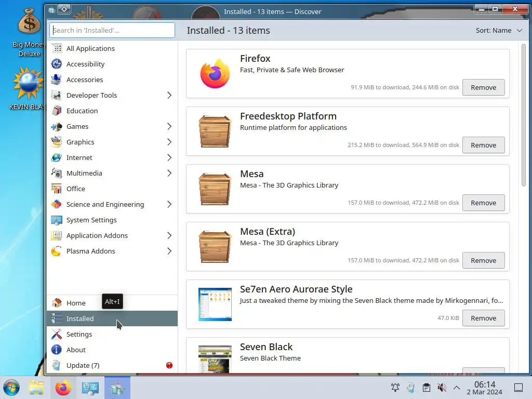Remove Firefox
The image size is (532, 399).
tap(484, 87)
